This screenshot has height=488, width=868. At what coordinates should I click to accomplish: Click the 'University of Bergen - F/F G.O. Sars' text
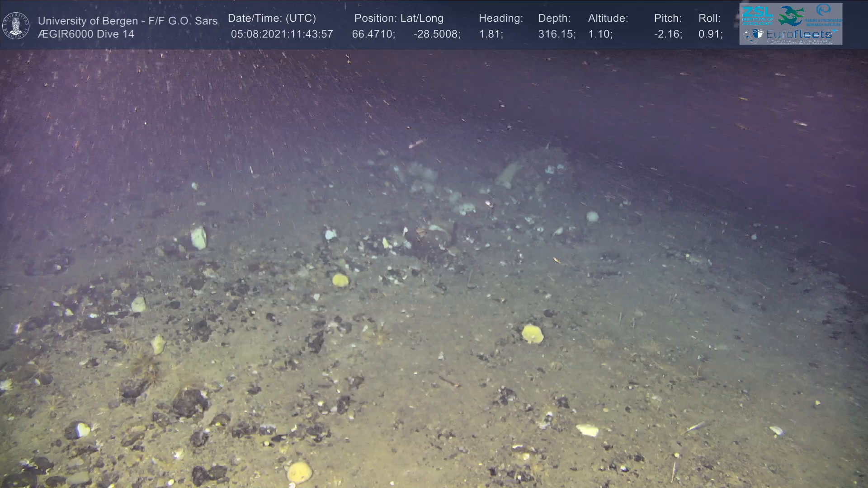coord(127,21)
